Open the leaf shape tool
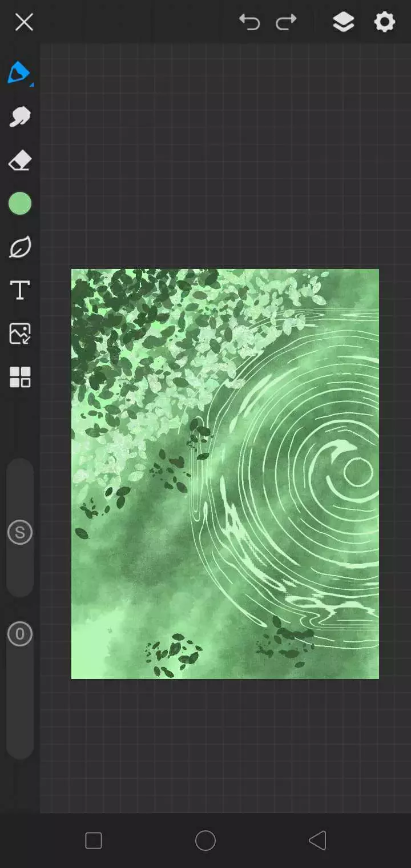This screenshot has width=411, height=868. (x=20, y=247)
